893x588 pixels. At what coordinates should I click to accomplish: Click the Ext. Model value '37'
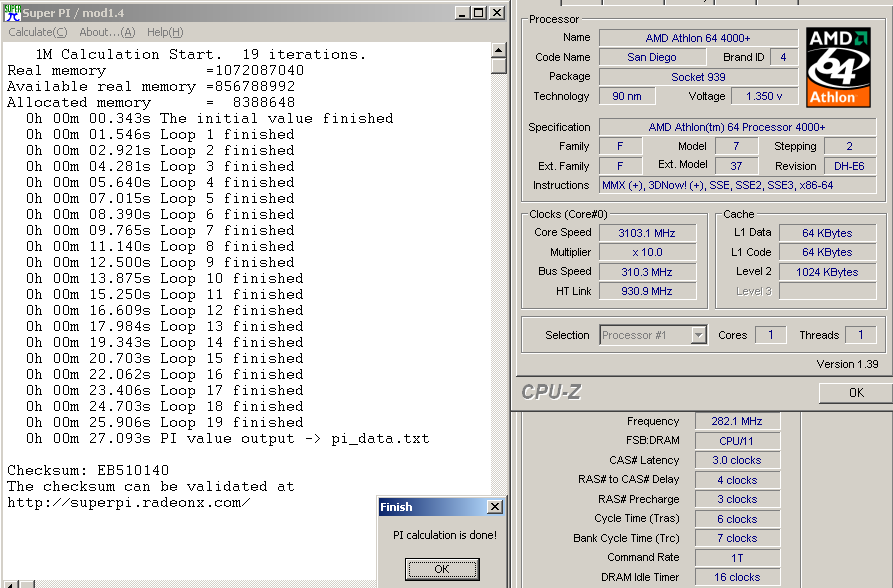click(x=736, y=166)
